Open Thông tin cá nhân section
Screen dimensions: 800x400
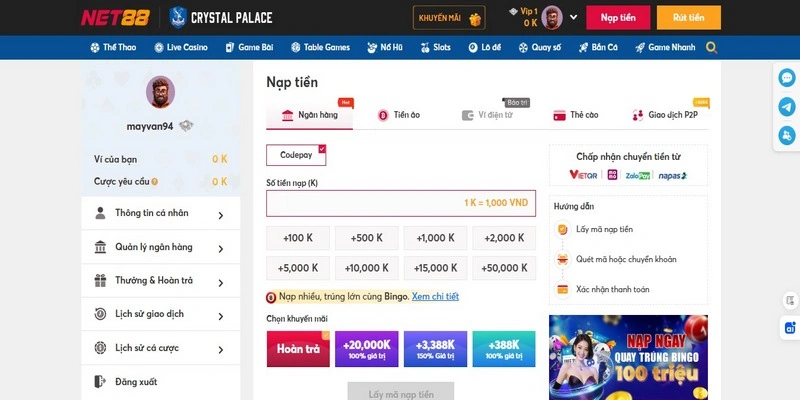(161, 213)
